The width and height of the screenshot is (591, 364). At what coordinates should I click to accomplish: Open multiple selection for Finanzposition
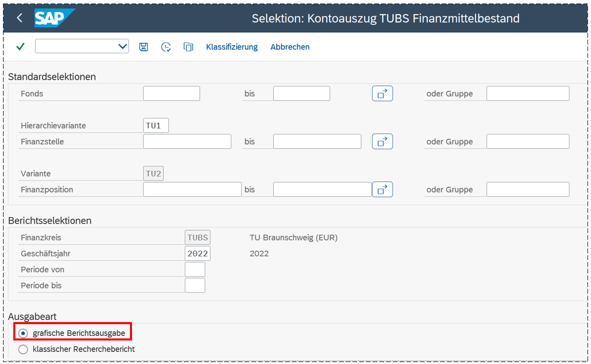pos(382,190)
